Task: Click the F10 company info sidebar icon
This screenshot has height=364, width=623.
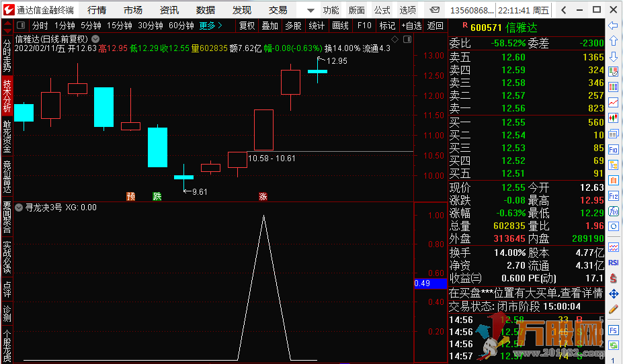Action: [x=613, y=149]
